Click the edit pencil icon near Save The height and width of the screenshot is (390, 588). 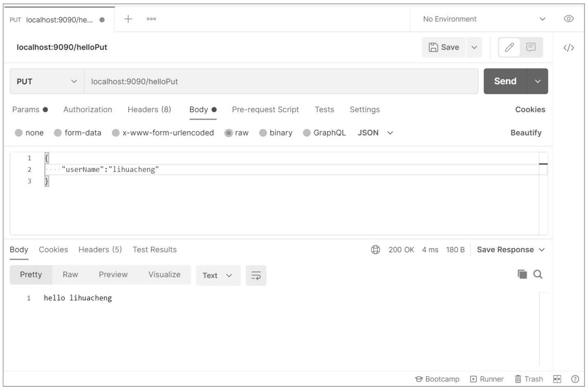tap(509, 47)
